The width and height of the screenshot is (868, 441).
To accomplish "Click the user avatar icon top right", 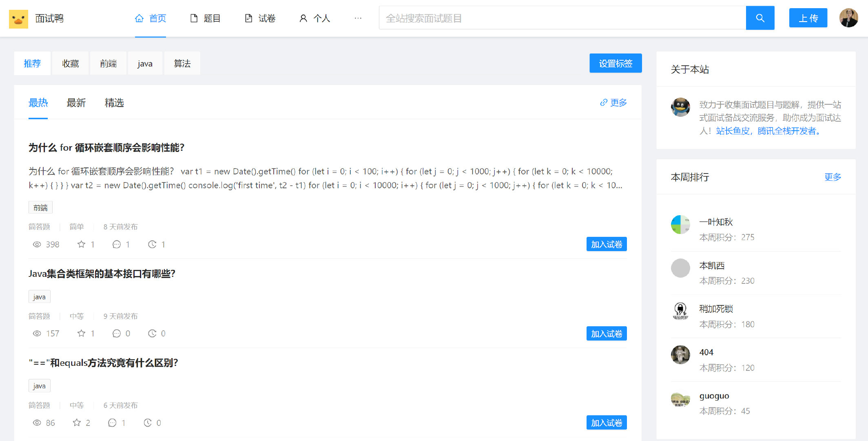I will (849, 18).
